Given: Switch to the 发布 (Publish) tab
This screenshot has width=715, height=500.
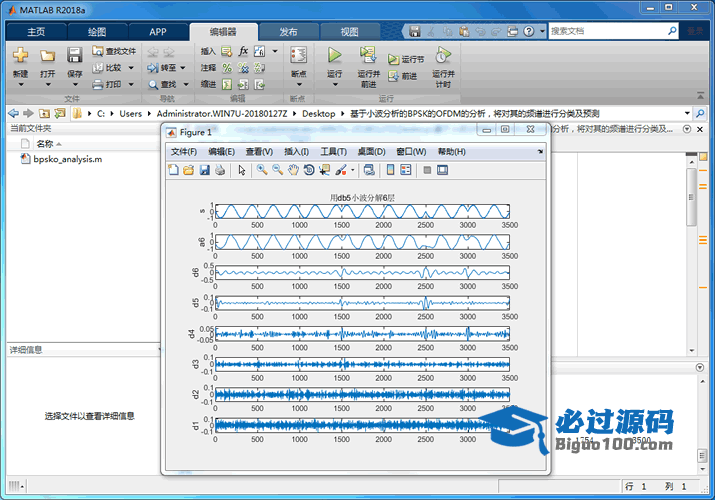Looking at the screenshot, I should tap(288, 31).
